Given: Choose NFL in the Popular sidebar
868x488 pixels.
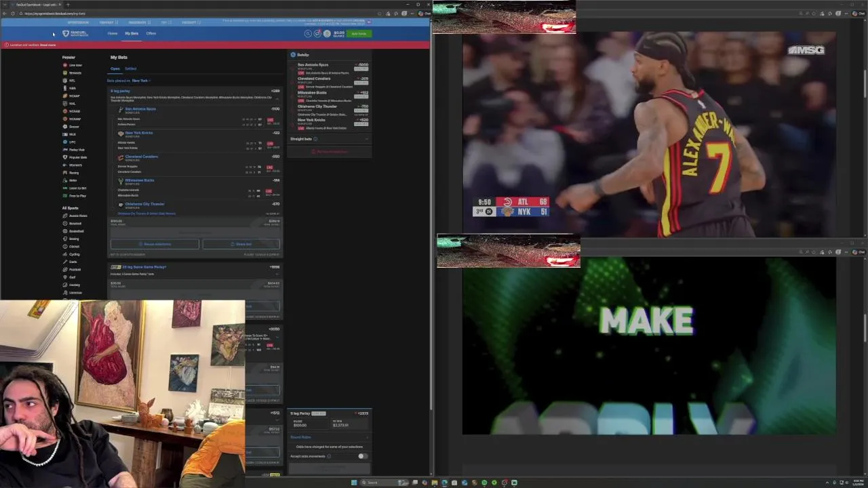Looking at the screenshot, I should (69, 81).
